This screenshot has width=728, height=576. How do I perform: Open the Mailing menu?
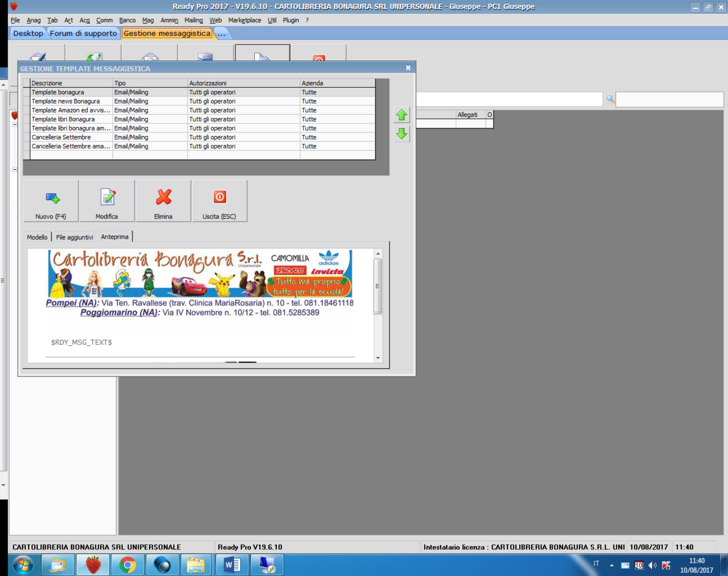coord(193,20)
